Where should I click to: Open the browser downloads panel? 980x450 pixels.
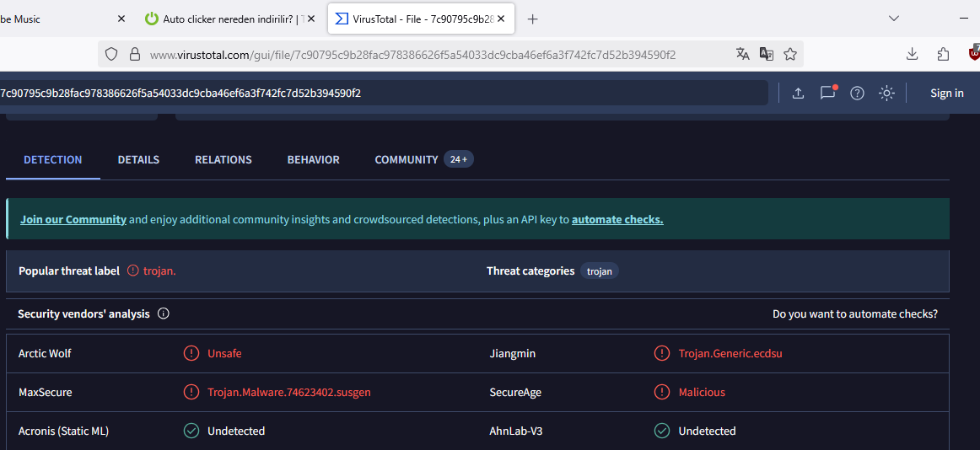point(912,54)
